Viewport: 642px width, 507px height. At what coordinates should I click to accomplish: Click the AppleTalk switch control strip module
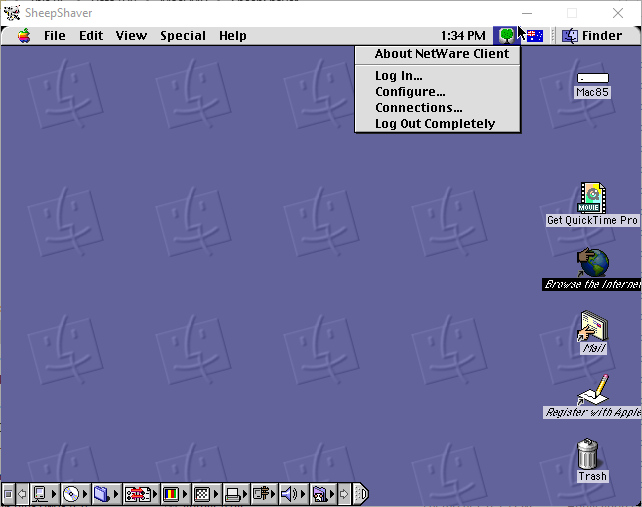point(40,494)
